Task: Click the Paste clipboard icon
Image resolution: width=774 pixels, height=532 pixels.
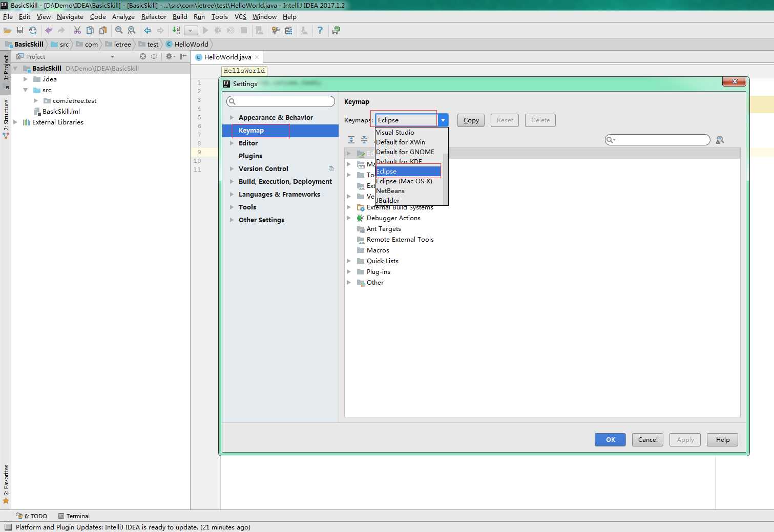Action: click(x=103, y=31)
